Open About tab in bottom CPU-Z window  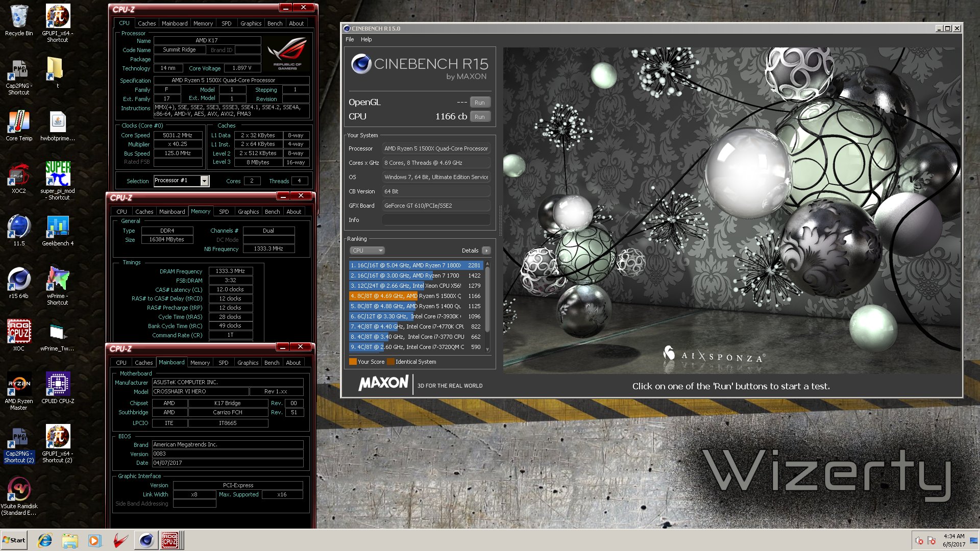click(x=293, y=363)
